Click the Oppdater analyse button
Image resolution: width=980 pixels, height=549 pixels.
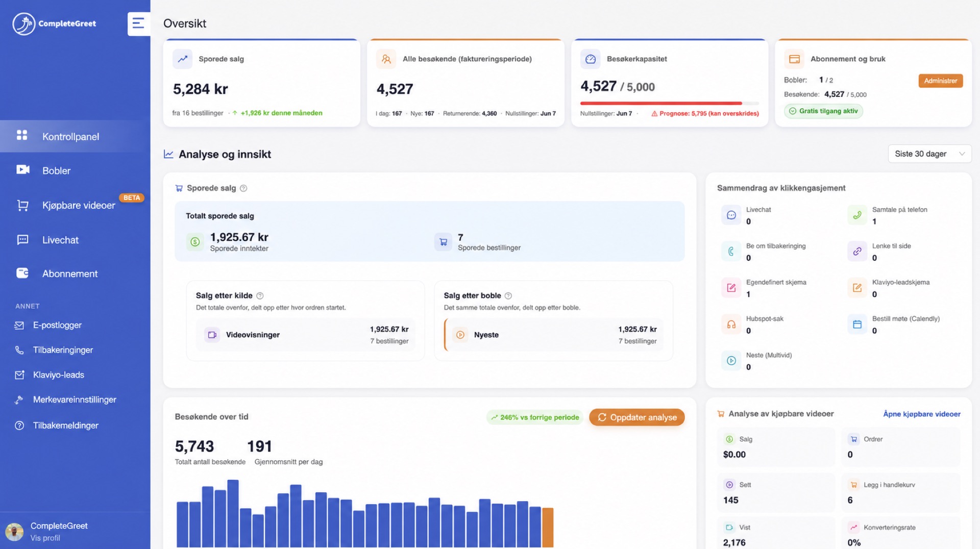636,417
